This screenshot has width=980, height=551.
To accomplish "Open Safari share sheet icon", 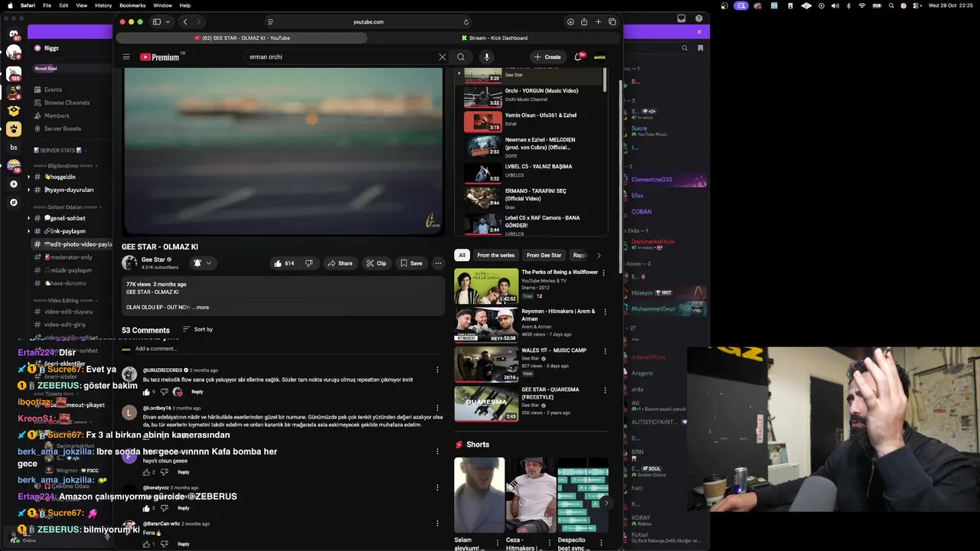I will point(584,22).
